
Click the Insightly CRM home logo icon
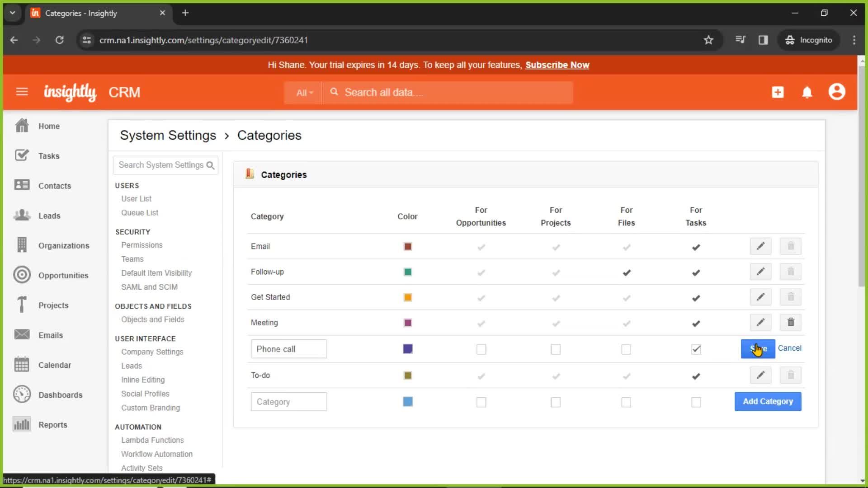[x=70, y=92]
